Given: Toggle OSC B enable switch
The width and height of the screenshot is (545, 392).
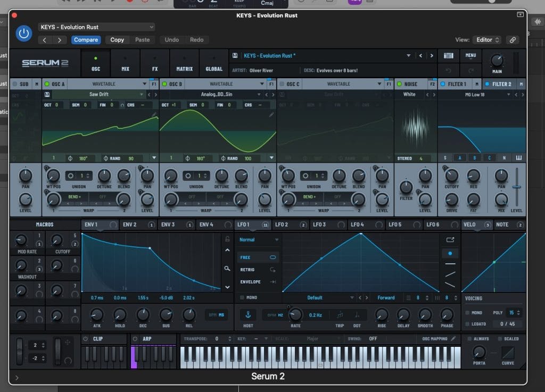Looking at the screenshot, I should point(164,84).
